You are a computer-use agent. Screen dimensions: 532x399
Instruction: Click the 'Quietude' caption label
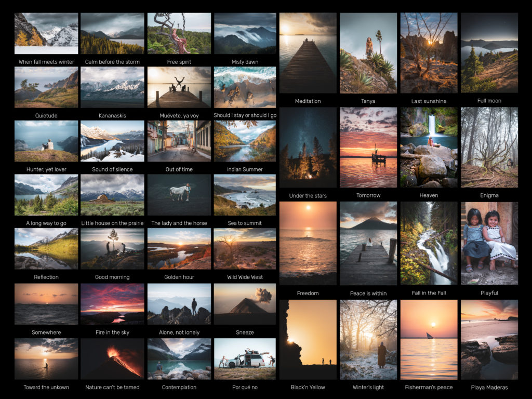[46, 116]
